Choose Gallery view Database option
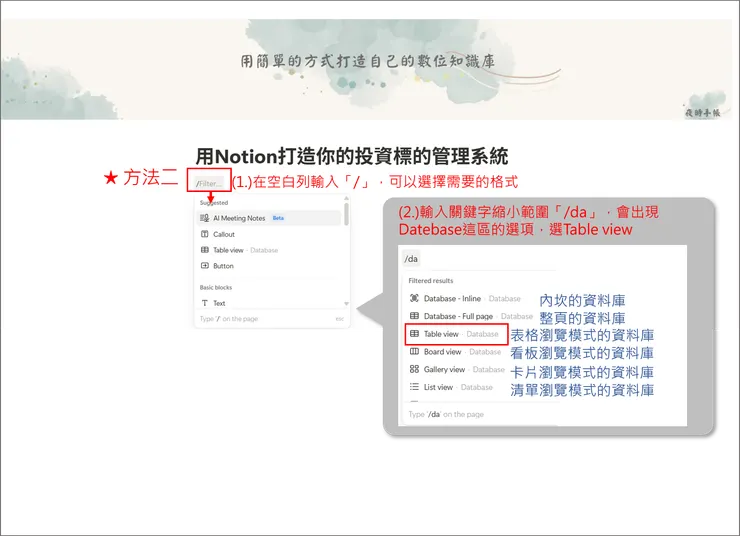 (x=457, y=369)
